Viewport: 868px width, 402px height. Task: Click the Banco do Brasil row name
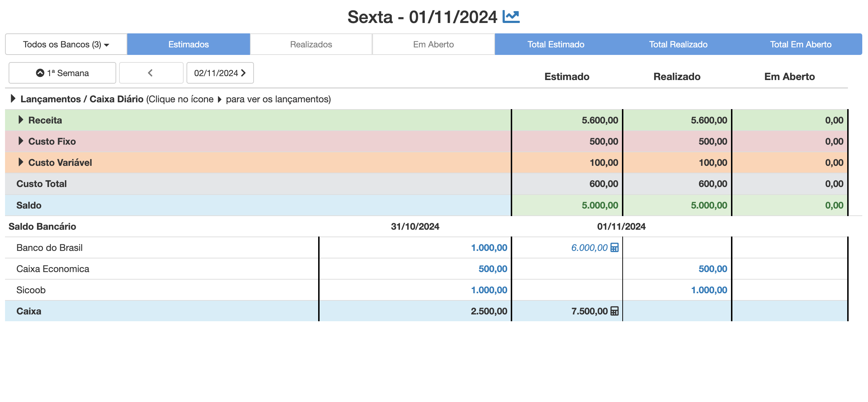pos(49,248)
